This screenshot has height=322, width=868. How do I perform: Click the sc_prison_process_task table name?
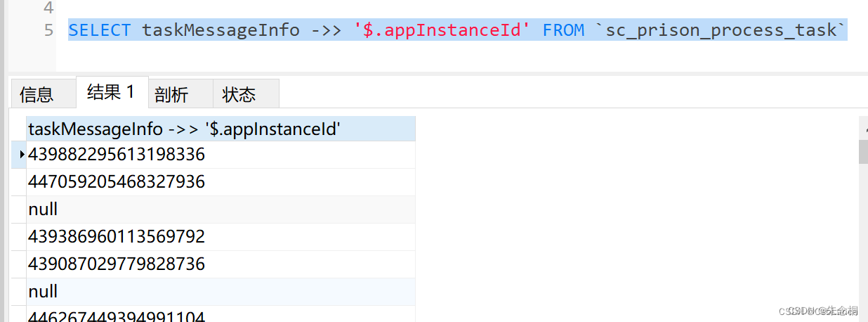click(x=721, y=30)
